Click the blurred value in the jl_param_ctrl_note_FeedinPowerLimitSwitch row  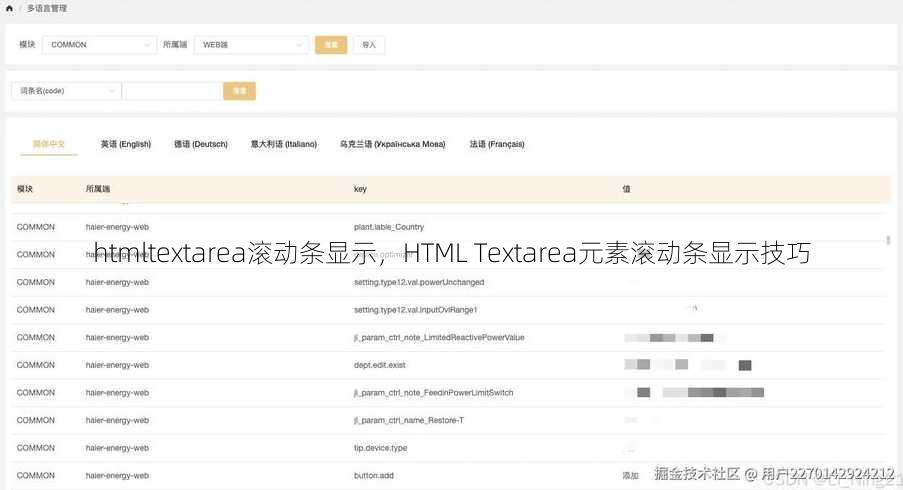[x=695, y=392]
